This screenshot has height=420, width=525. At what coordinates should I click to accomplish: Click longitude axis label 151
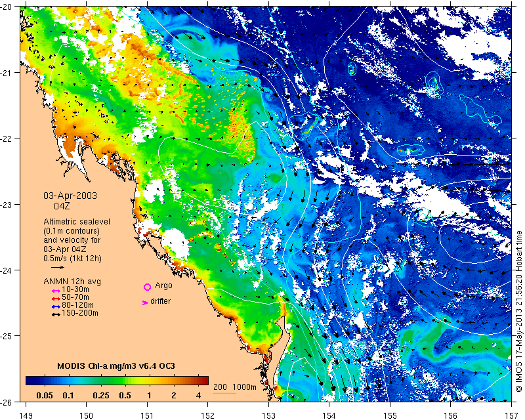[147, 415]
